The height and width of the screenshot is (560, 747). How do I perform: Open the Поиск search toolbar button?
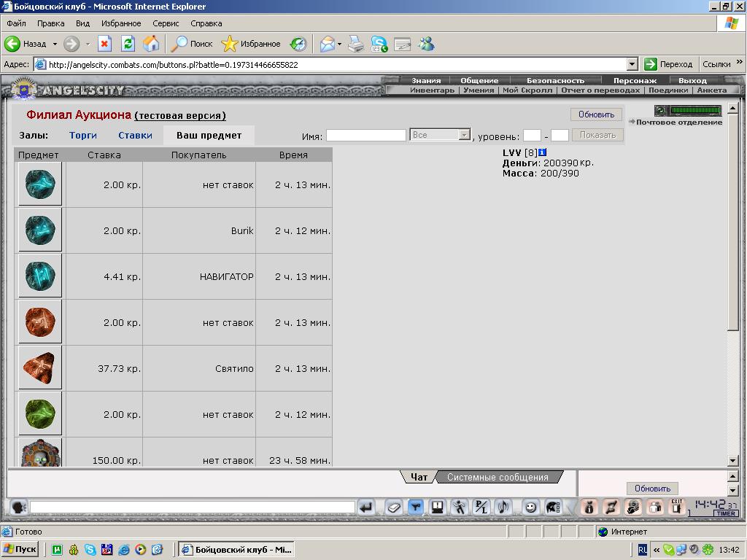click(192, 44)
